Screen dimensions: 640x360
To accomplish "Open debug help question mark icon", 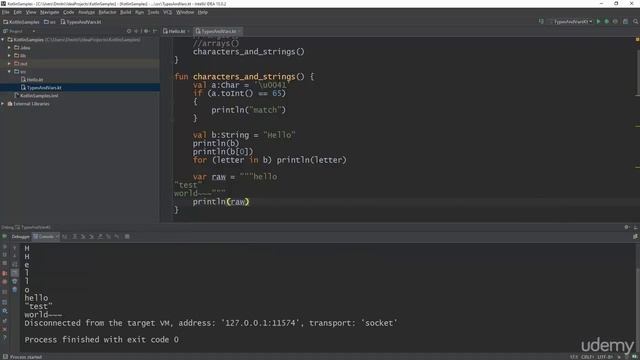I will (4, 338).
